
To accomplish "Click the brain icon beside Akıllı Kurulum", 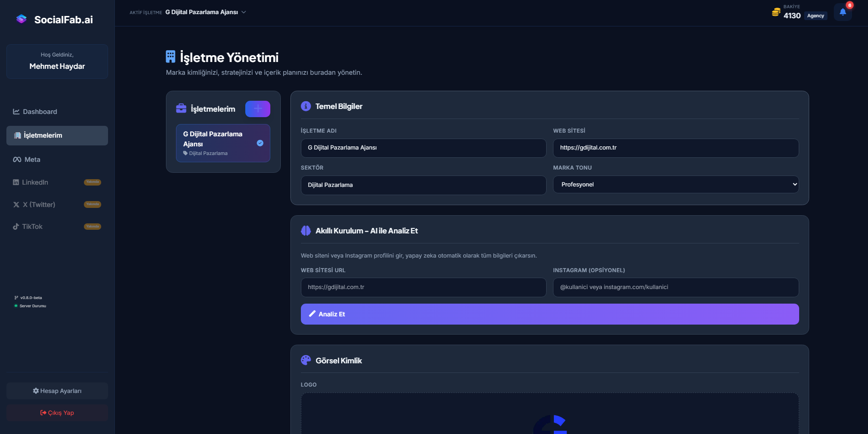I will [306, 231].
